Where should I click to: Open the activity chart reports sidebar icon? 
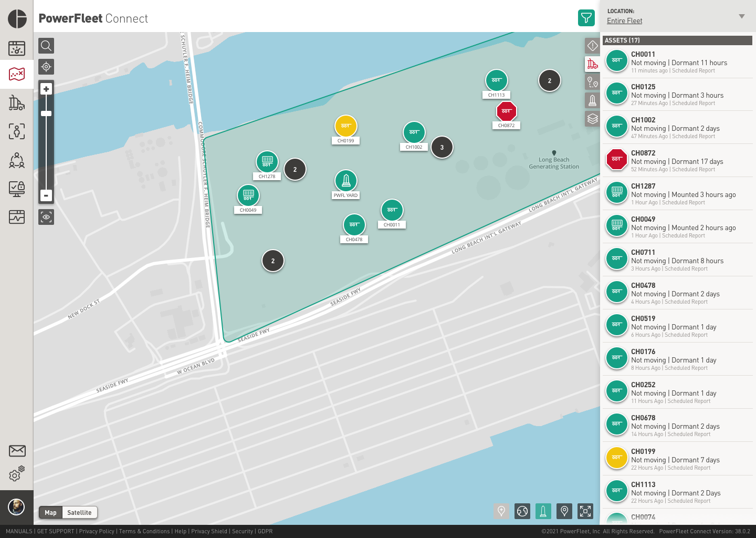click(17, 216)
